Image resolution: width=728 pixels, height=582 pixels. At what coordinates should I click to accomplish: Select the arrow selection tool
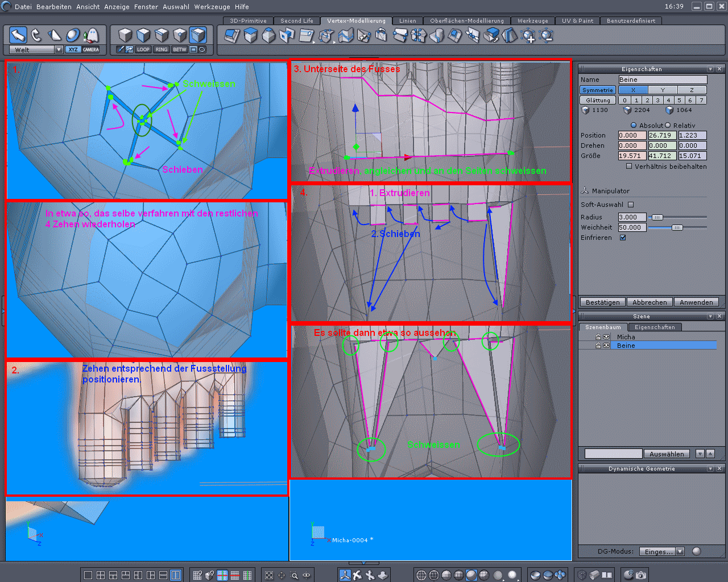point(18,35)
